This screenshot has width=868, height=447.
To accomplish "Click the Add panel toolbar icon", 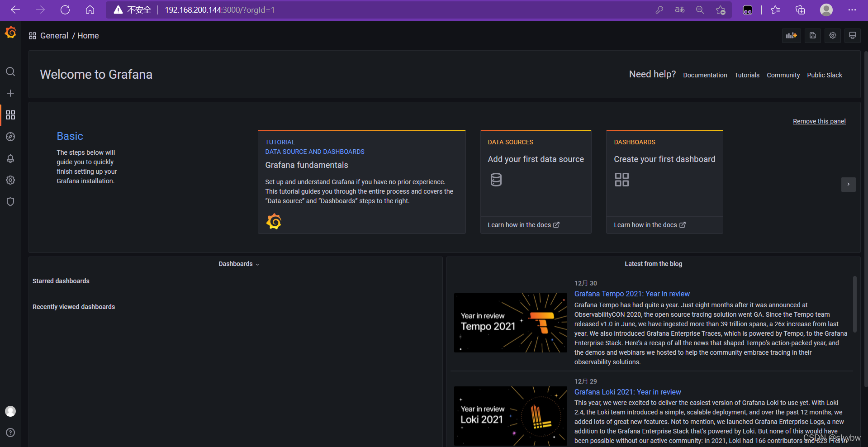I will coord(792,36).
